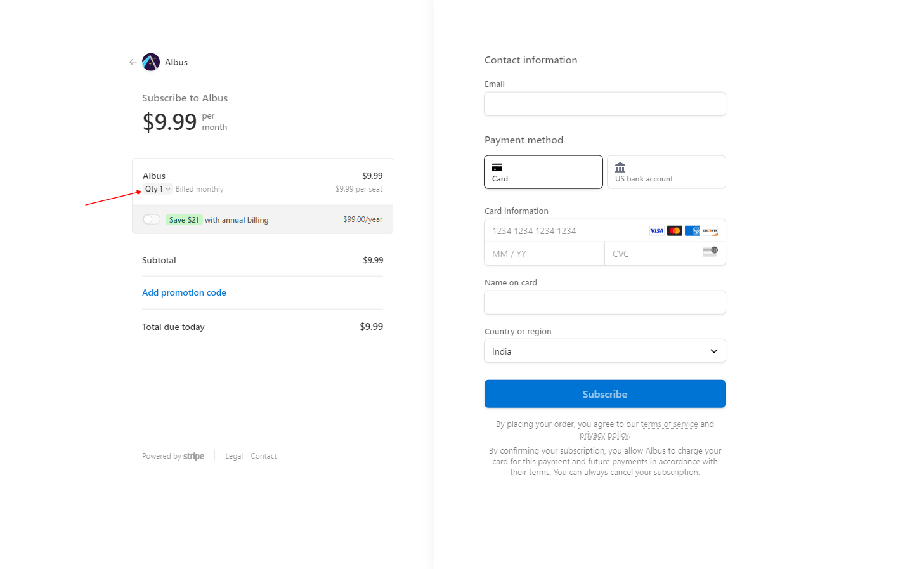
Task: Click the Name on card field
Action: [605, 303]
